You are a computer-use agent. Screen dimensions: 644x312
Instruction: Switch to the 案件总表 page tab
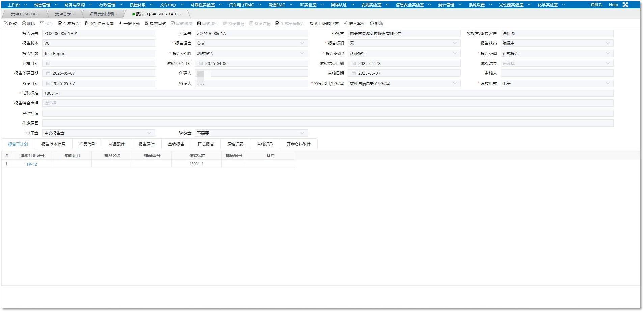click(63, 14)
